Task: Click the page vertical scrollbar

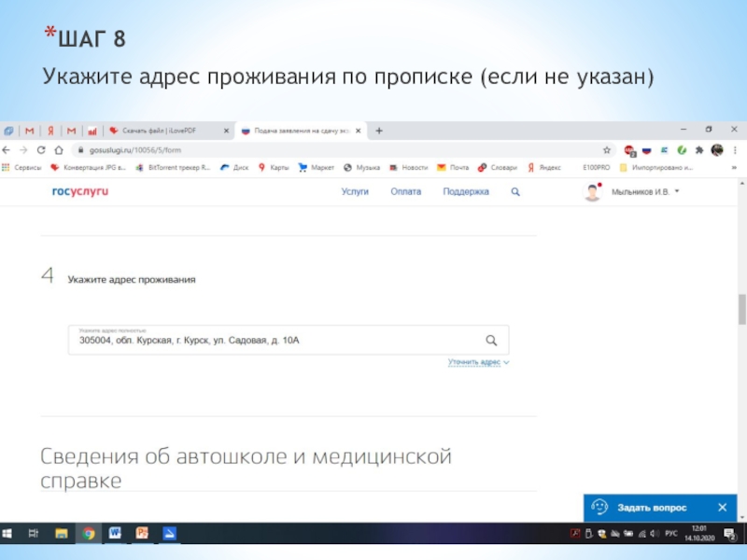Action: click(741, 308)
